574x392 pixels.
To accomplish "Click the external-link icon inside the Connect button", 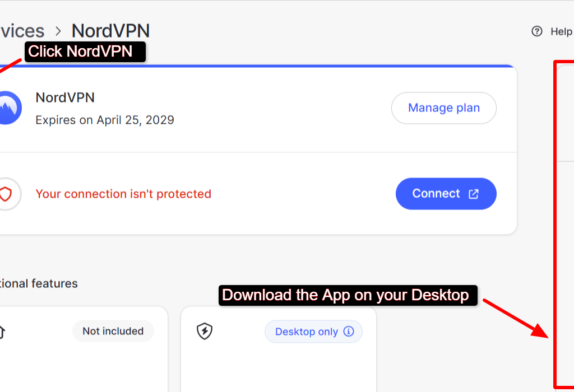I will pos(474,194).
